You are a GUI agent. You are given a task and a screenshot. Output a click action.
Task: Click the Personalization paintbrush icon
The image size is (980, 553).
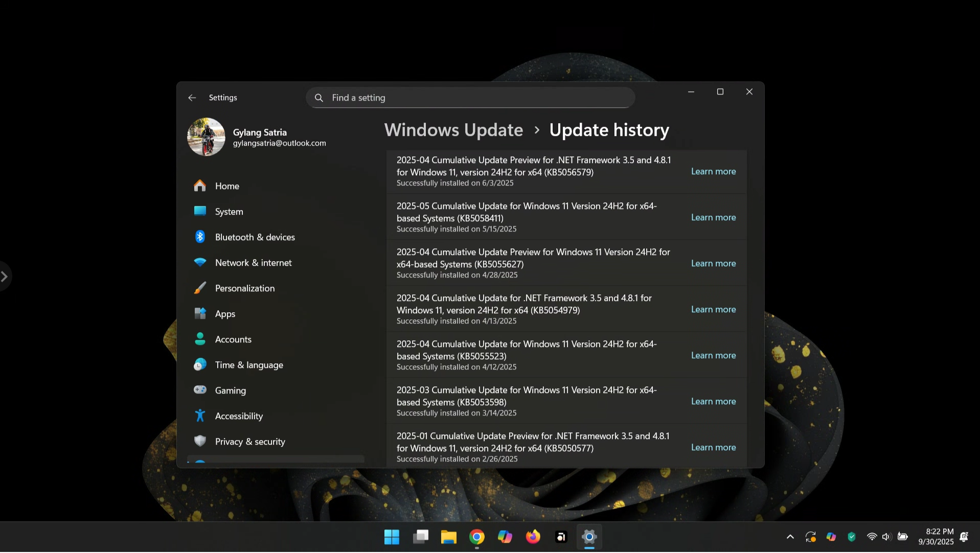tap(200, 288)
